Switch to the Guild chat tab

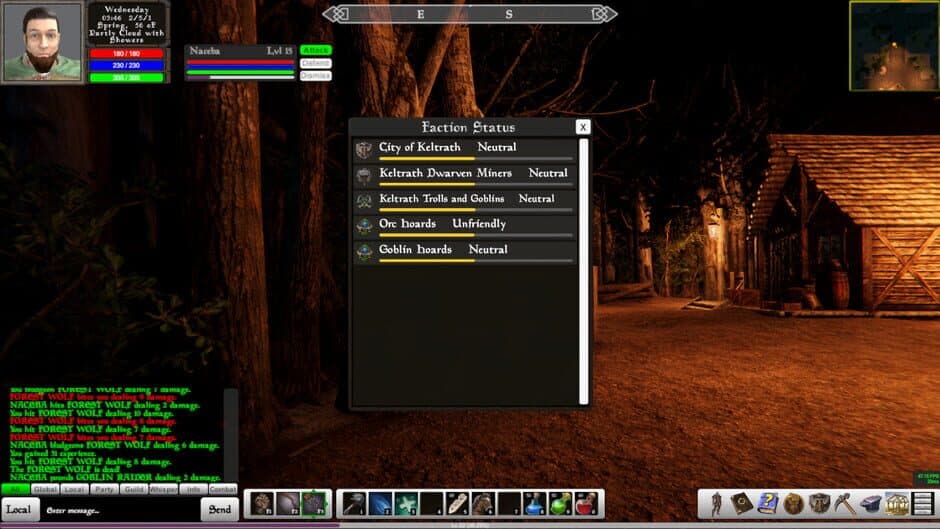coord(134,489)
